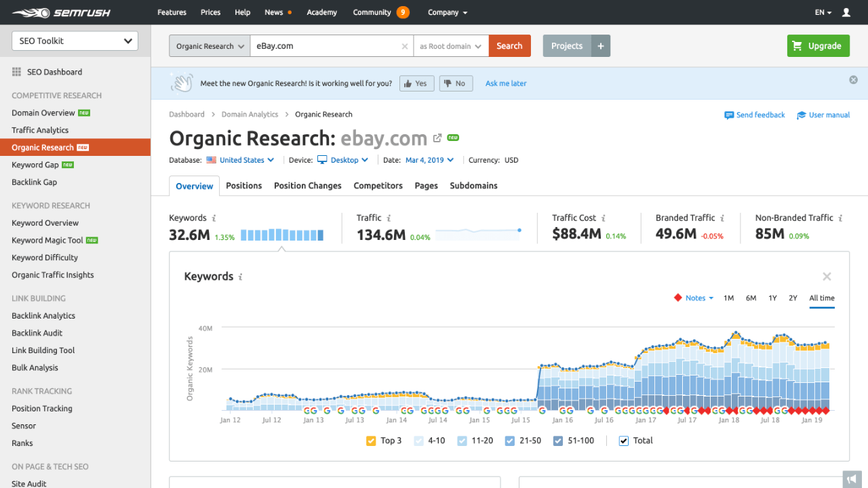Click the Traffic sparkline trend
Screen dimensions: 868x488
point(478,234)
